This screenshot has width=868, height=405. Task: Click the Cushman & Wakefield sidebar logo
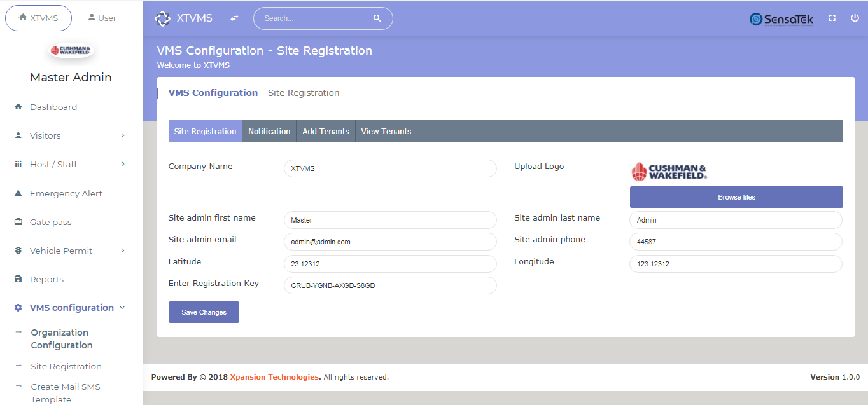tap(71, 50)
